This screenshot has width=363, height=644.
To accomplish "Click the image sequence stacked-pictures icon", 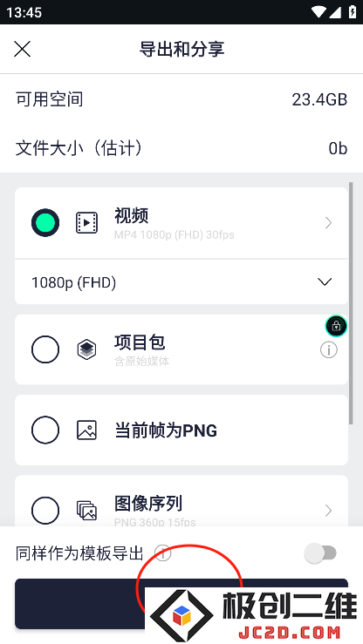I will point(86,511).
